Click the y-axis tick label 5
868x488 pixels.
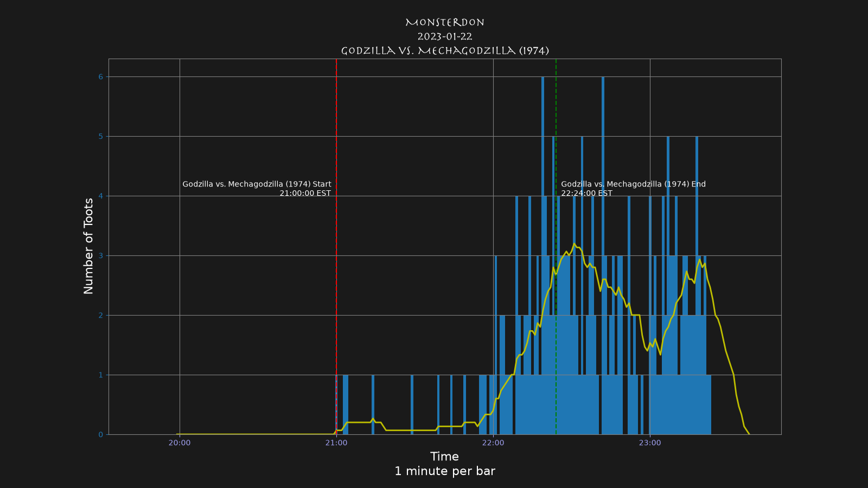click(x=100, y=137)
